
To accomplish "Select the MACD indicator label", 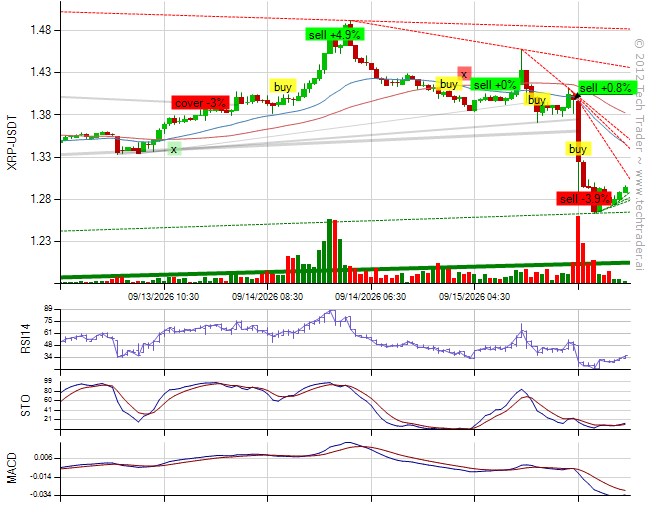I will (12, 468).
